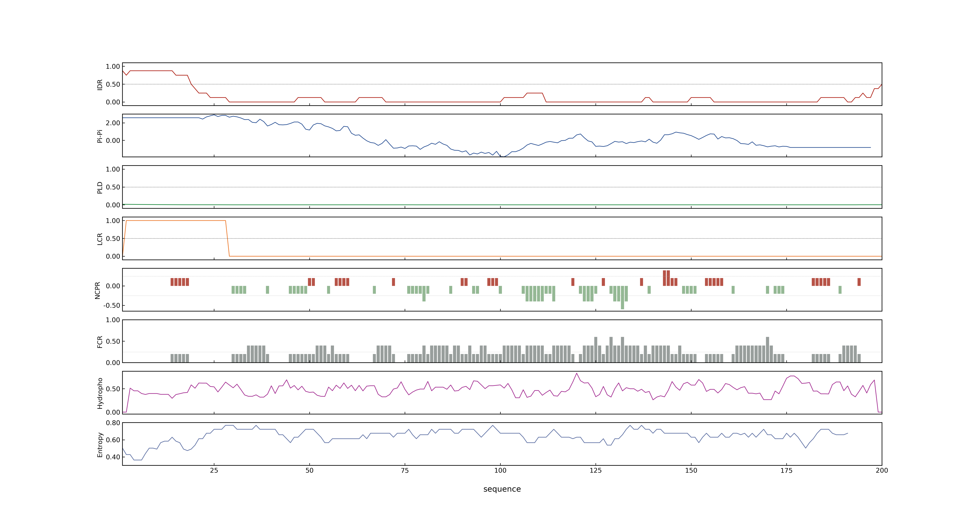The image size is (980, 523).
Task: Click the LCR plateau at value 1.00
Action: [176, 220]
